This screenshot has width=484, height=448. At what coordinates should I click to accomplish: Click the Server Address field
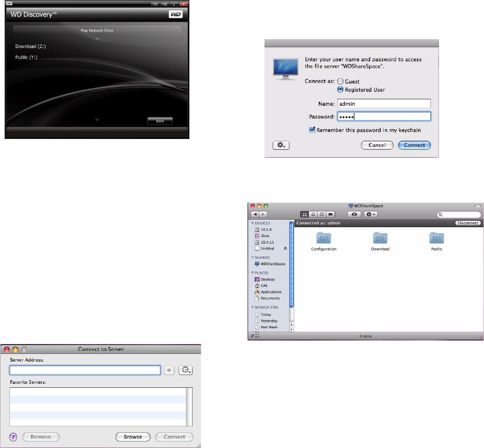click(85, 370)
